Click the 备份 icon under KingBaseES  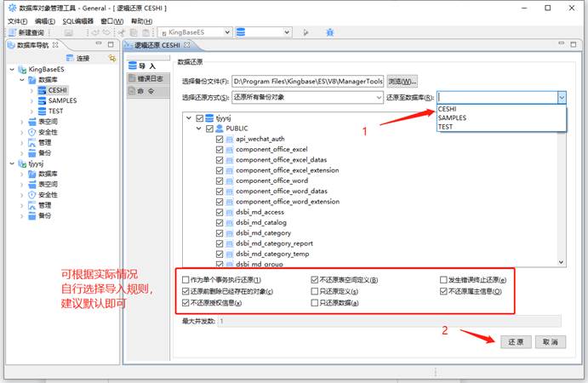(x=32, y=153)
